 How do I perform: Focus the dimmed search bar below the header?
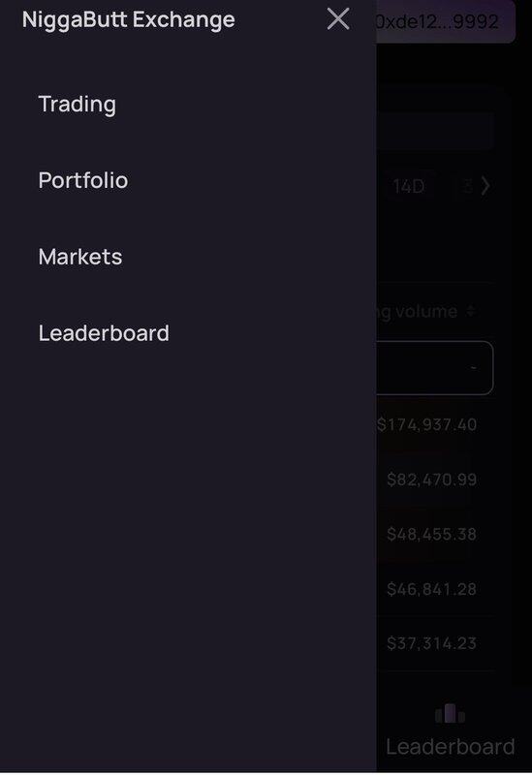point(435,131)
